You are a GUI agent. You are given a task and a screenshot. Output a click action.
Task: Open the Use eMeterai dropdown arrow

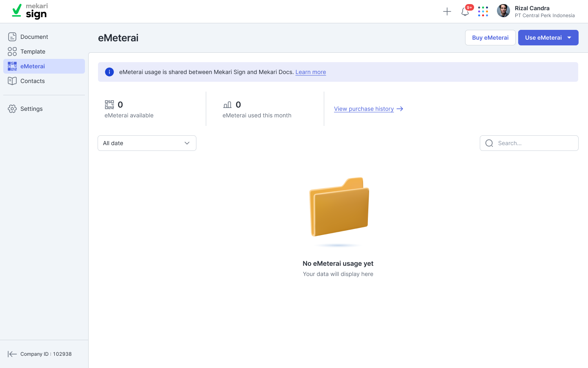(570, 38)
